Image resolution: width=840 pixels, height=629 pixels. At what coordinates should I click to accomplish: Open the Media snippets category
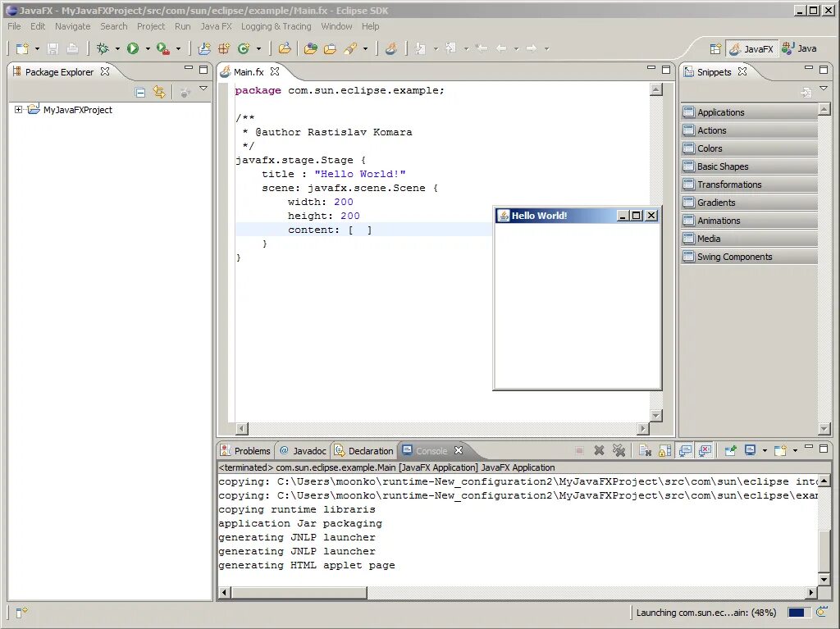click(749, 239)
